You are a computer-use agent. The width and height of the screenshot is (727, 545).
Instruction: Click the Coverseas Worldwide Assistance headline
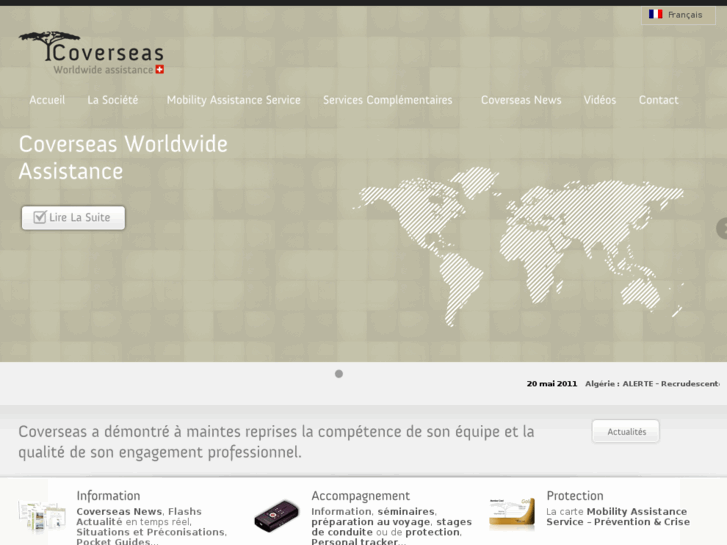click(123, 157)
